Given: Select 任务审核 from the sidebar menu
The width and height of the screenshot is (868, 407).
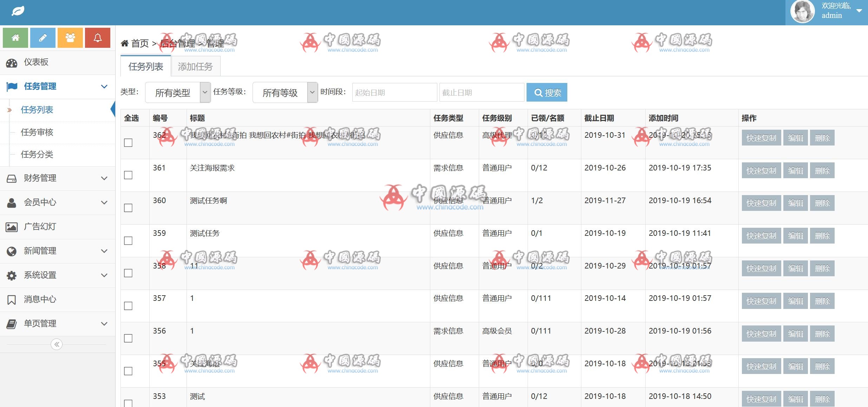Looking at the screenshot, I should point(37,132).
